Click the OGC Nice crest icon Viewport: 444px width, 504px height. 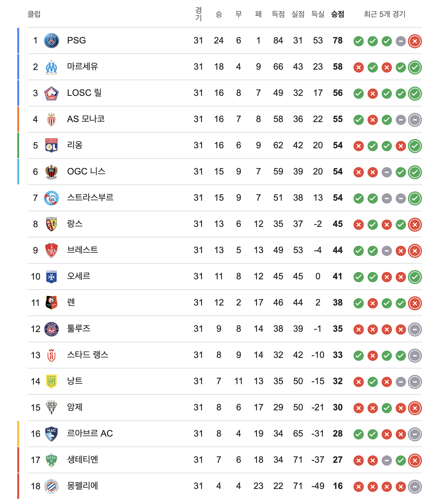(51, 172)
